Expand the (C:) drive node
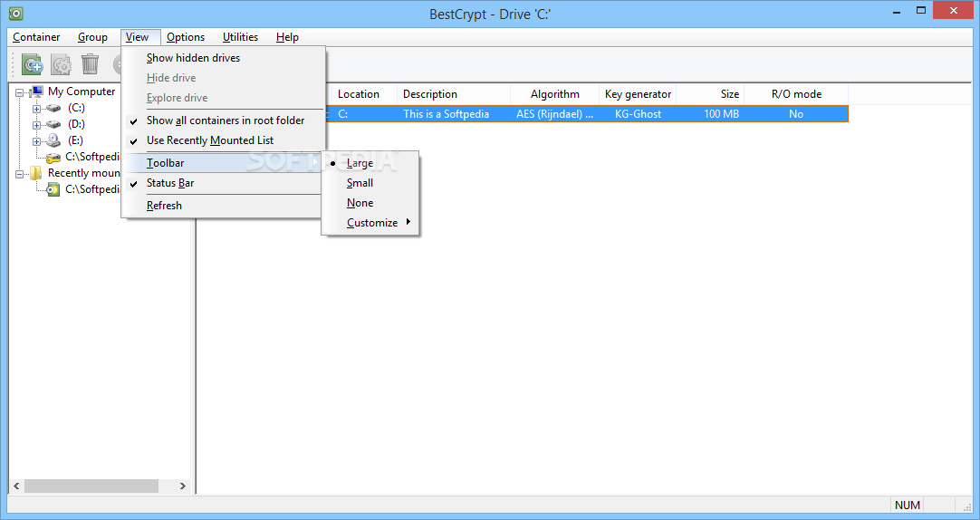Screen dimensions: 980x520 tap(37, 109)
